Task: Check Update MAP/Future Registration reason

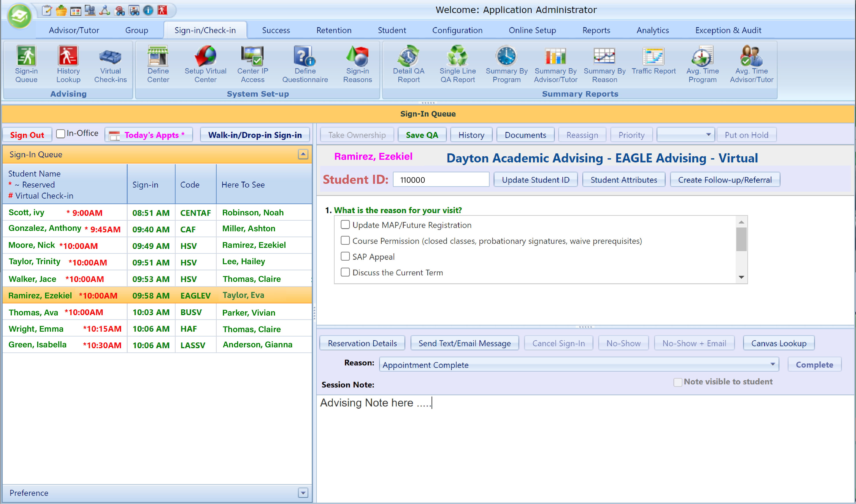Action: [345, 224]
